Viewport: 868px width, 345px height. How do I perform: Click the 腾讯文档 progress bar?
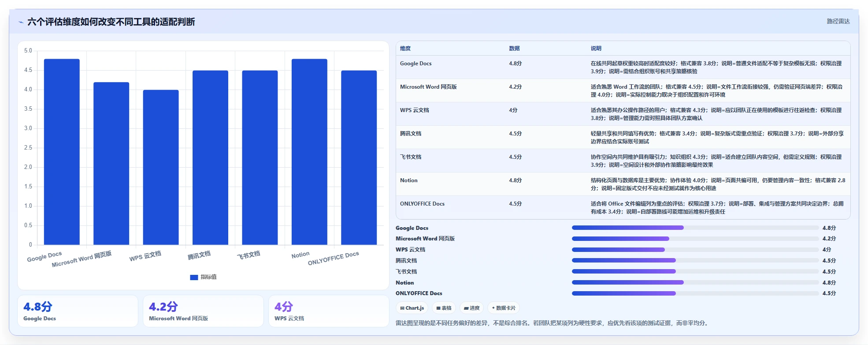pyautogui.click(x=695, y=260)
